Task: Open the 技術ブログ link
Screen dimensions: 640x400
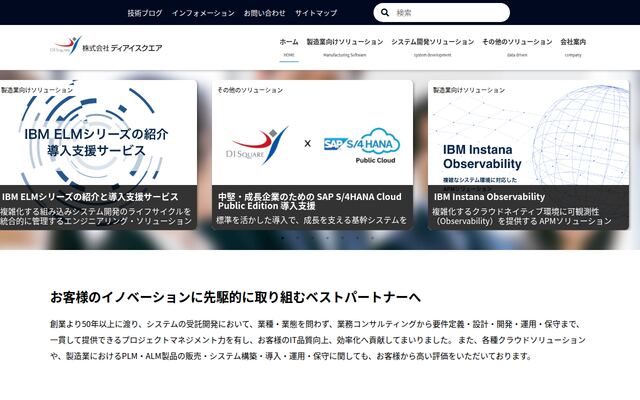Action: coord(144,13)
